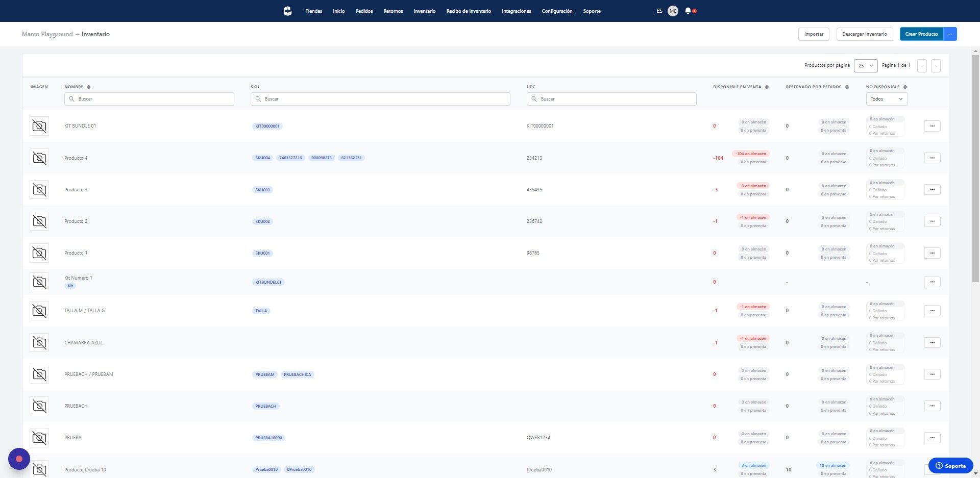The height and width of the screenshot is (478, 980).
Task: Open the Retornos menu
Action: pyautogui.click(x=393, y=11)
